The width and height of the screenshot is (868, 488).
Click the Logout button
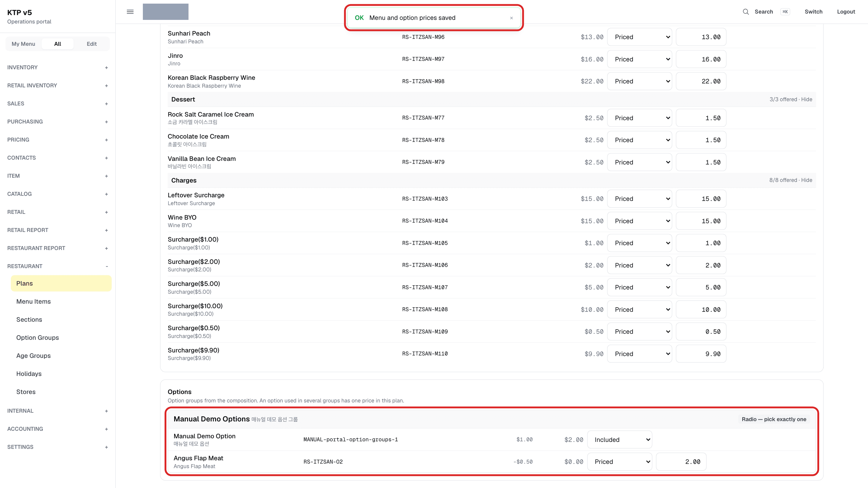846,12
